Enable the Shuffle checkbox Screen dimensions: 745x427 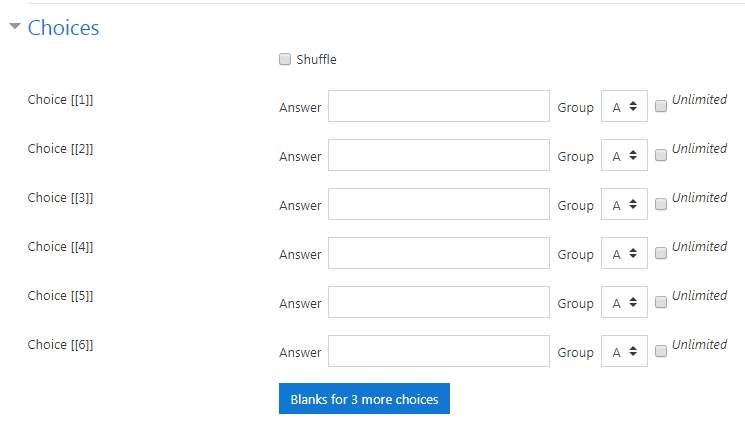285,59
